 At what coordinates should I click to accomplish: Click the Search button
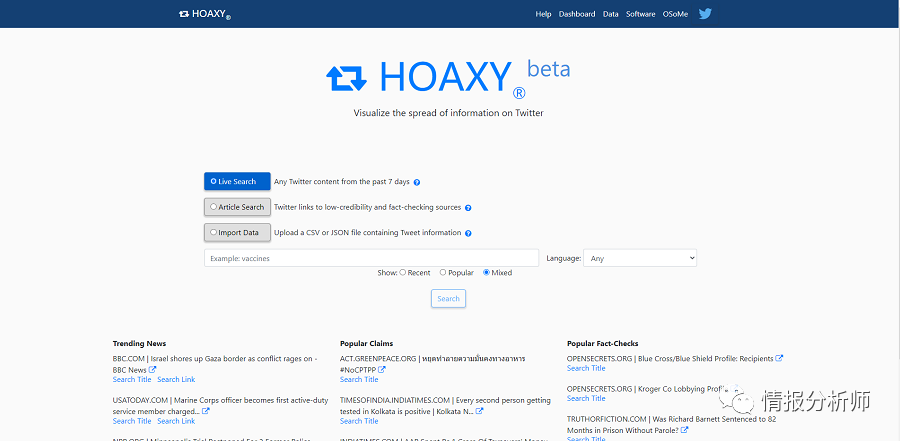(448, 299)
